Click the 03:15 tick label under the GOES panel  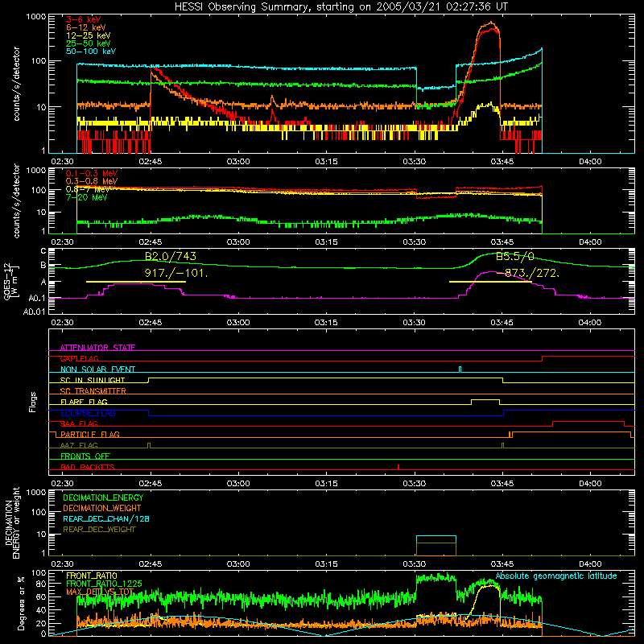[326, 323]
